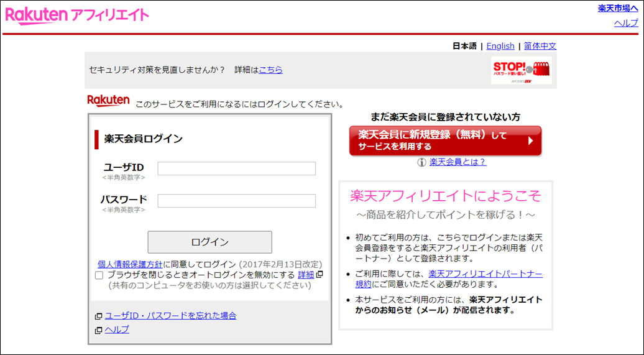Screen dimensions: 644x355
Task: Click the (2017年2月13日改定) revision date text
Action: coord(280,264)
